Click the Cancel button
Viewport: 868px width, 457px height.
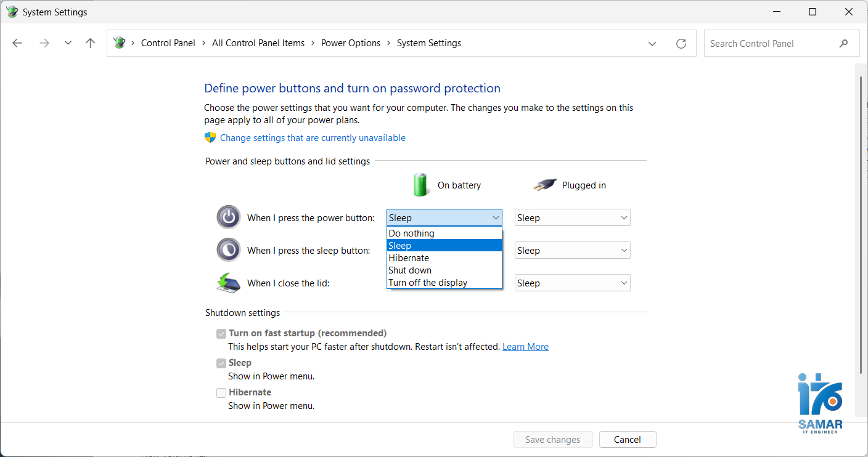(627, 440)
